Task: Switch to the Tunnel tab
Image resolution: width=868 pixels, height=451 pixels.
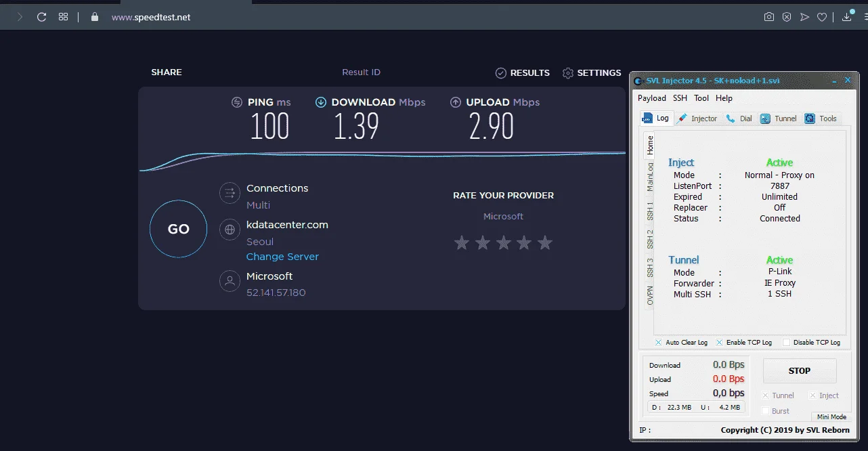Action: [x=779, y=119]
